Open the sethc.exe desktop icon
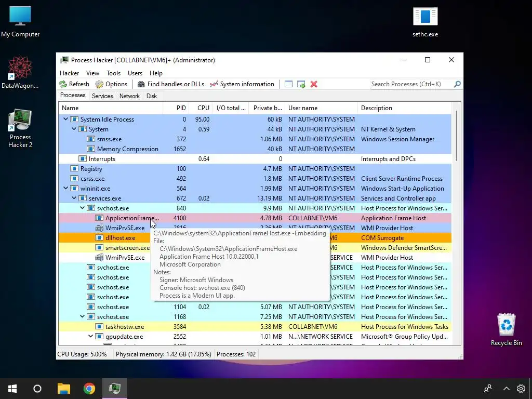 [425, 22]
